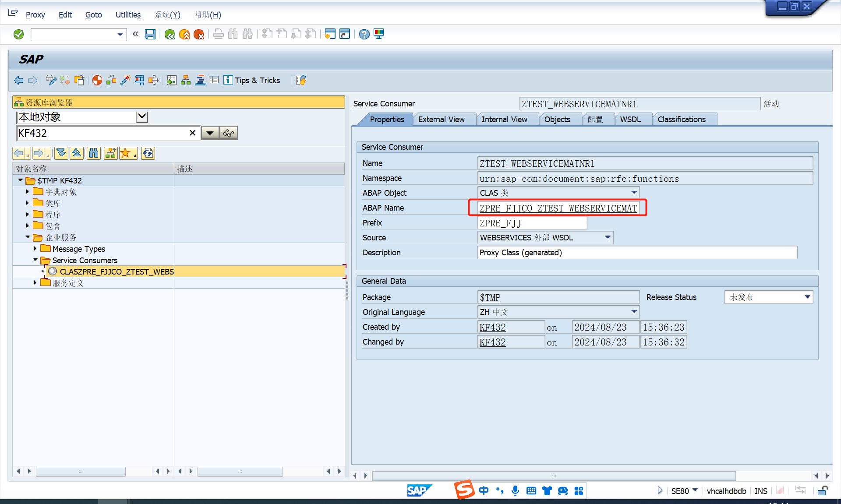
Task: Click the Expand all nodes tree icon
Action: pos(61,153)
